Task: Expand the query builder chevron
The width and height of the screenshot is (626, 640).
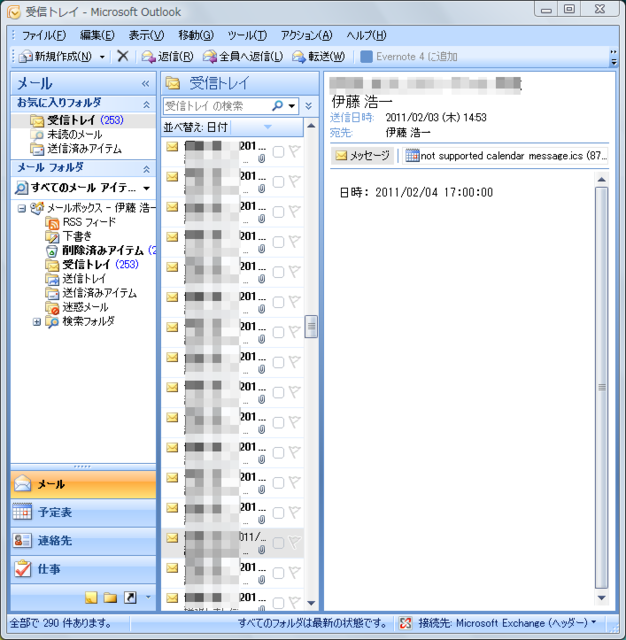Action: click(309, 106)
